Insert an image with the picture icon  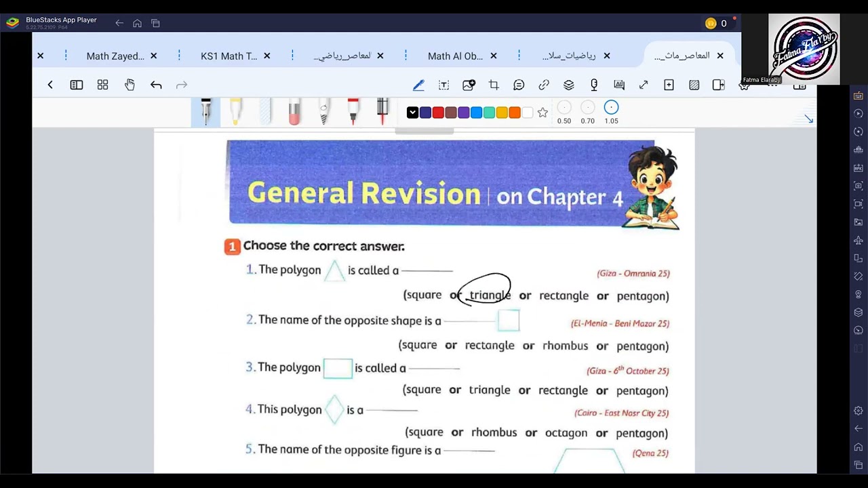click(469, 85)
